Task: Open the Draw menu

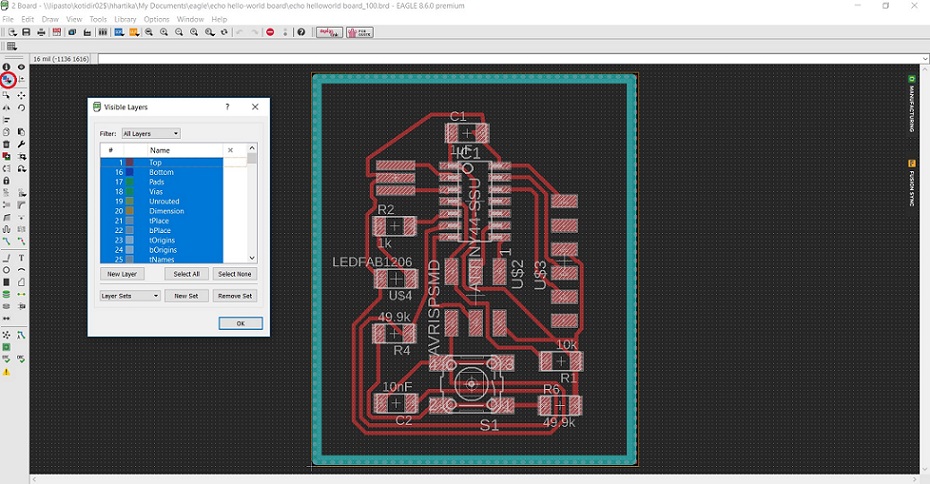Action: 50,19
